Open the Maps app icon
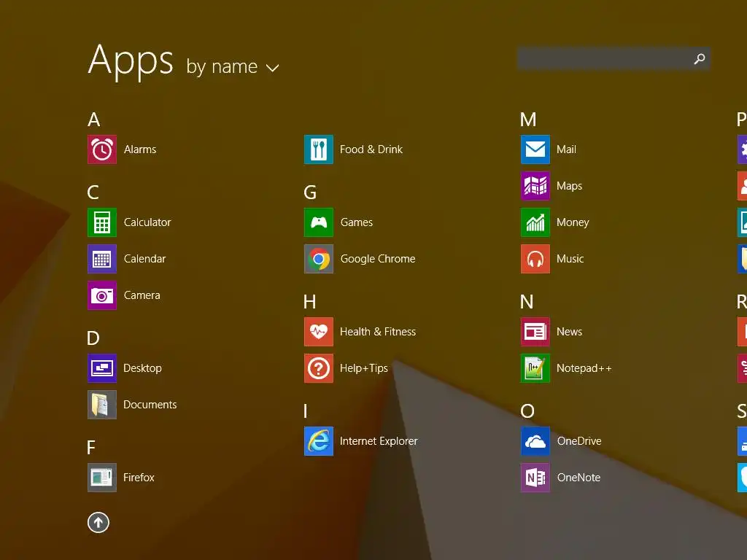 (x=535, y=186)
